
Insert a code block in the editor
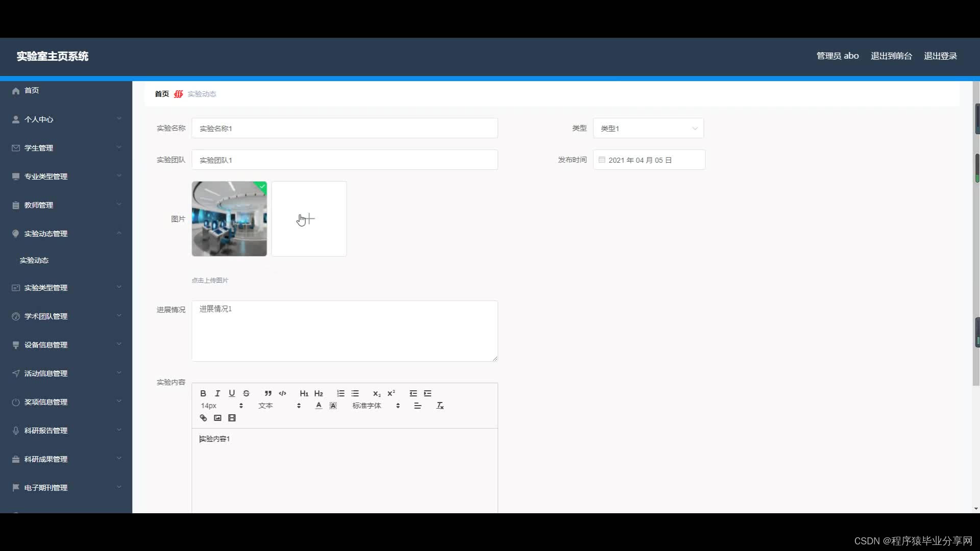click(x=282, y=393)
